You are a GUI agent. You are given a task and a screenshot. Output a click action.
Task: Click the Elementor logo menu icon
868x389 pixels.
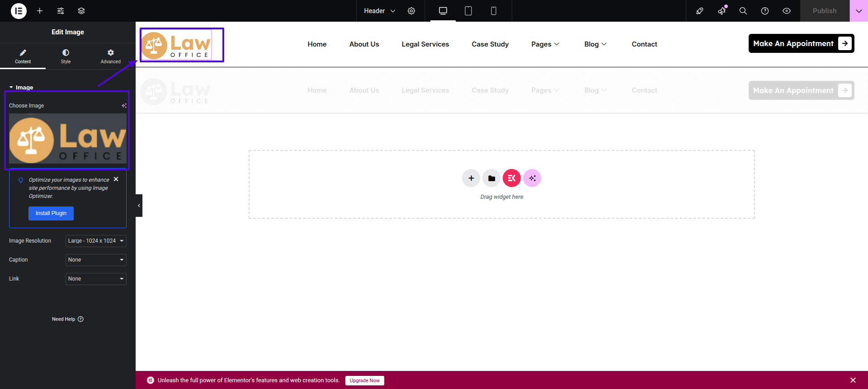(19, 11)
